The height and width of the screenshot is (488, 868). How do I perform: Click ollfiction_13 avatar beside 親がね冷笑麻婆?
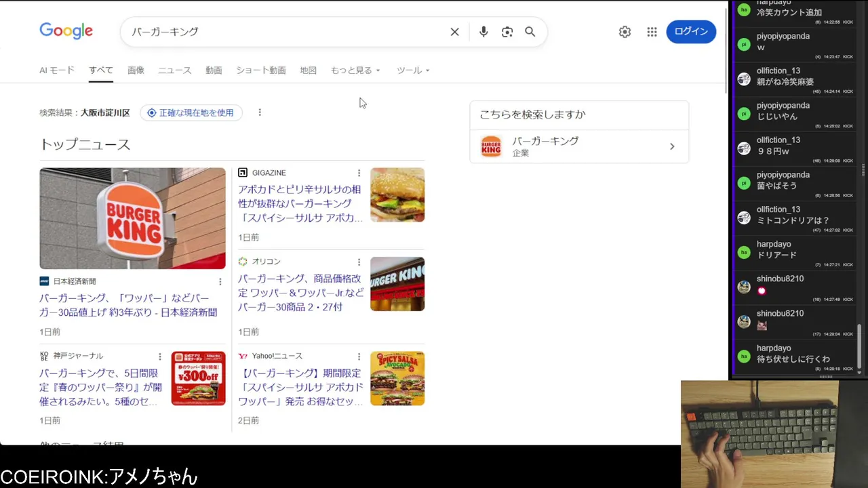click(744, 79)
